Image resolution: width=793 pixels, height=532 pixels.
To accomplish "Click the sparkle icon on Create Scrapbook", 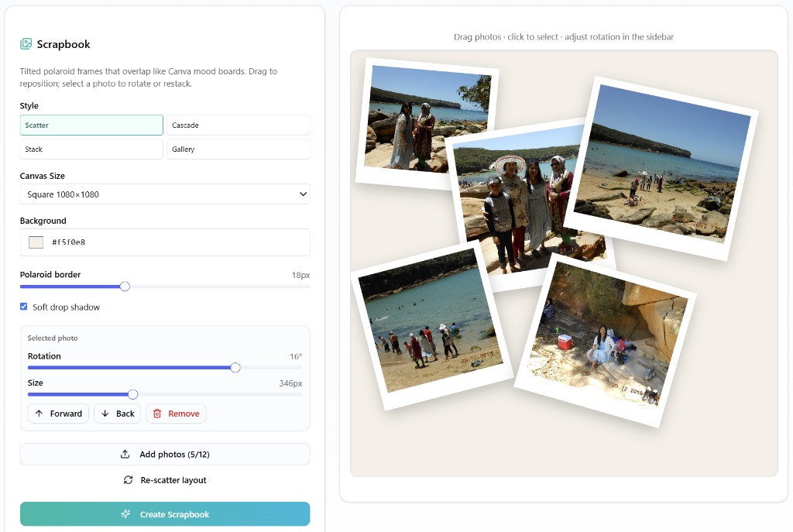I will point(125,513).
